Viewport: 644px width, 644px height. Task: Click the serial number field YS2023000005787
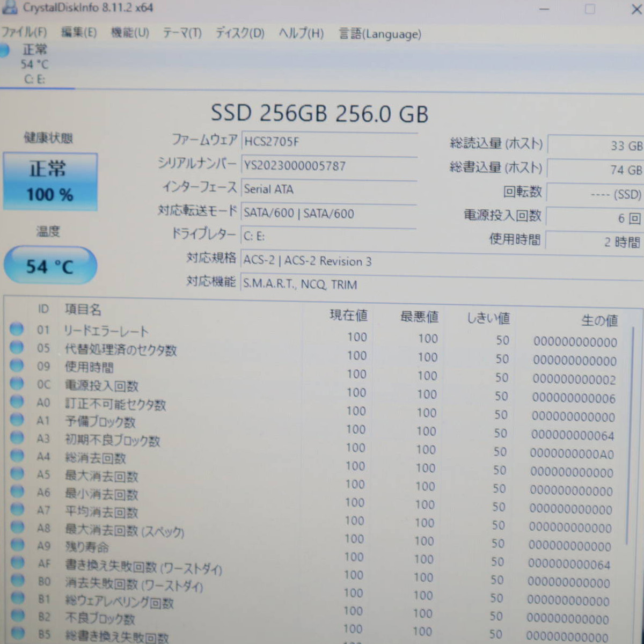[329, 166]
